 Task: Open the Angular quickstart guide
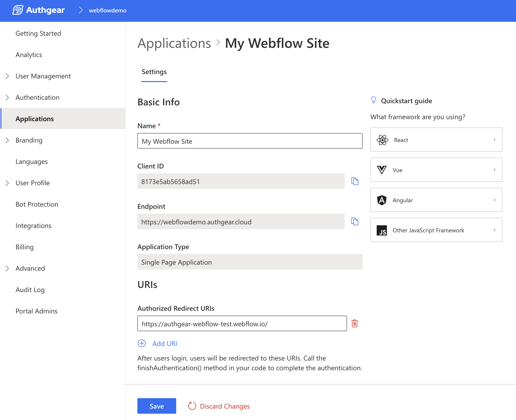pyautogui.click(x=436, y=200)
